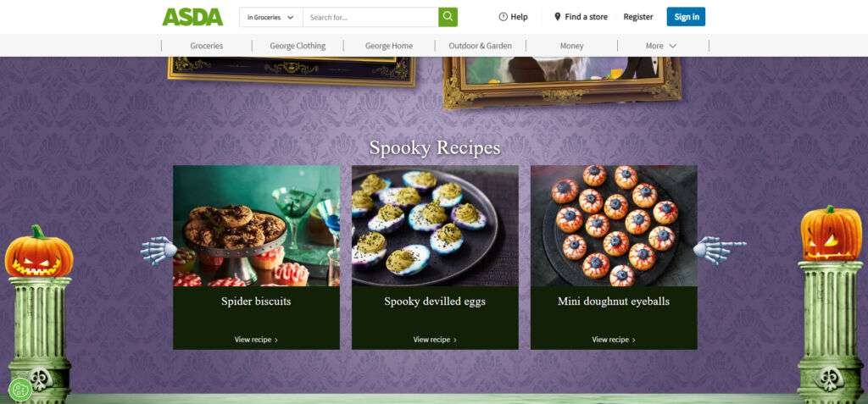
Task: Select the George Clothing navigation tab
Action: click(x=298, y=46)
